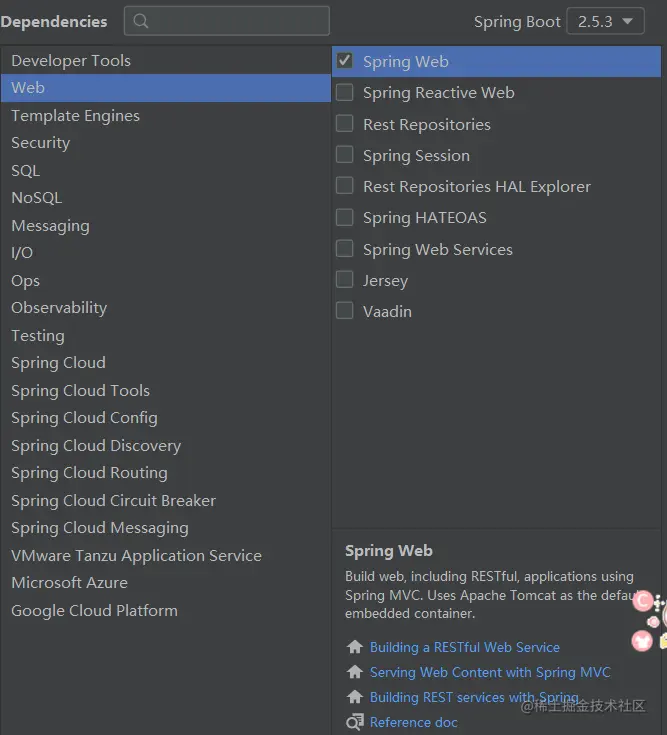Select the SQL category

(x=165, y=170)
